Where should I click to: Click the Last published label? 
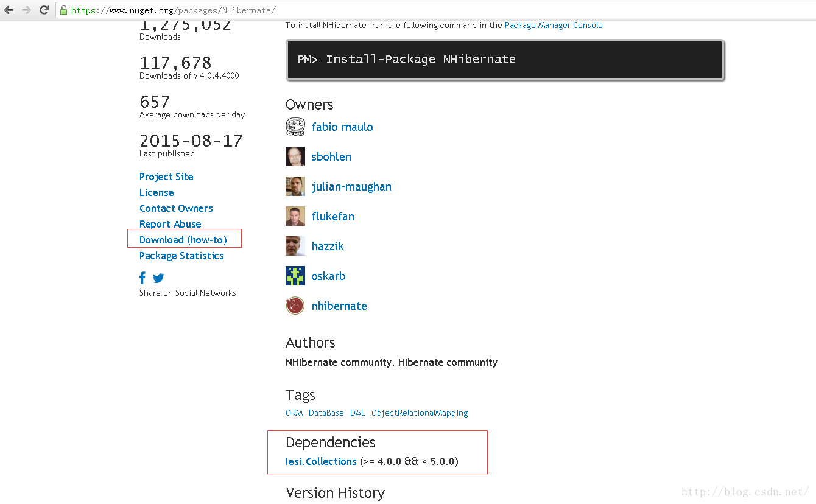coord(167,153)
